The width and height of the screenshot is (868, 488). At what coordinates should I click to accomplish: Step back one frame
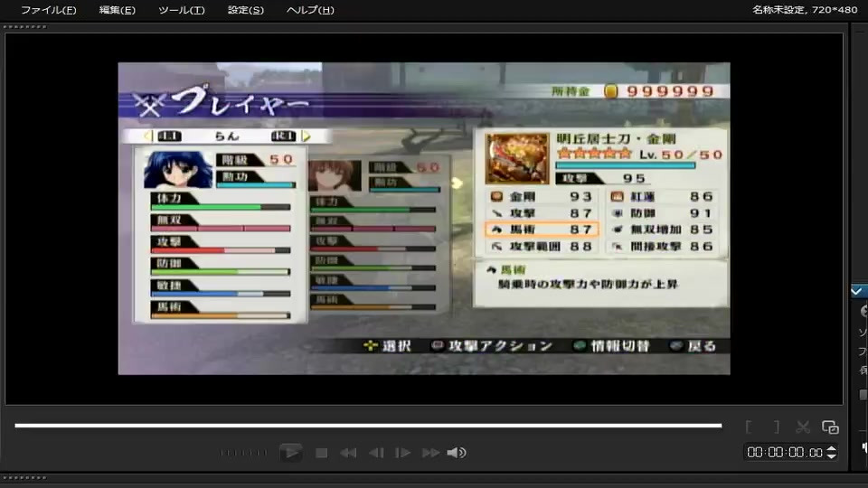(376, 453)
